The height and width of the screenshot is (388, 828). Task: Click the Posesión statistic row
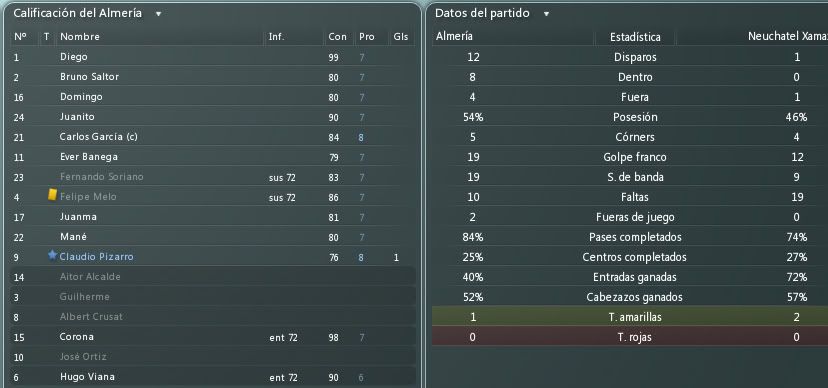[629, 117]
